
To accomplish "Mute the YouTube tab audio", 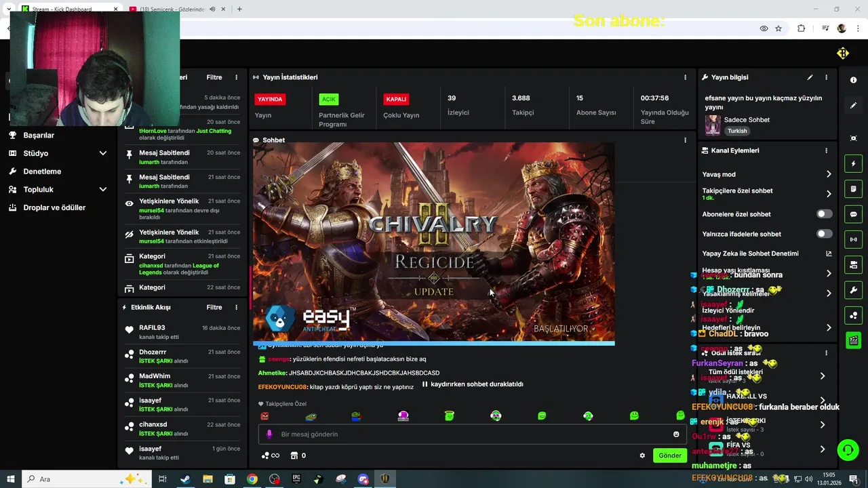I will point(212,9).
